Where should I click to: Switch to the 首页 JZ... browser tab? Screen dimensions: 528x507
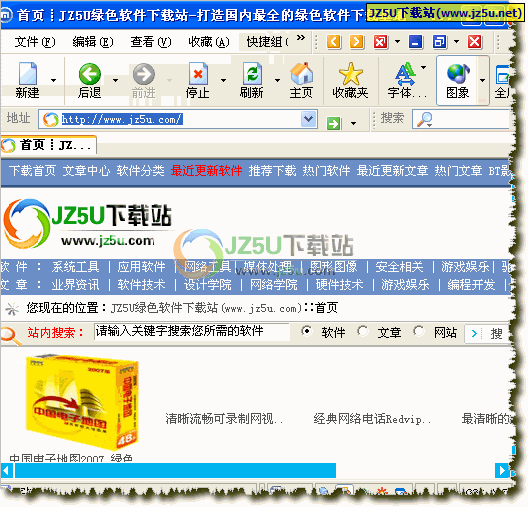48,145
